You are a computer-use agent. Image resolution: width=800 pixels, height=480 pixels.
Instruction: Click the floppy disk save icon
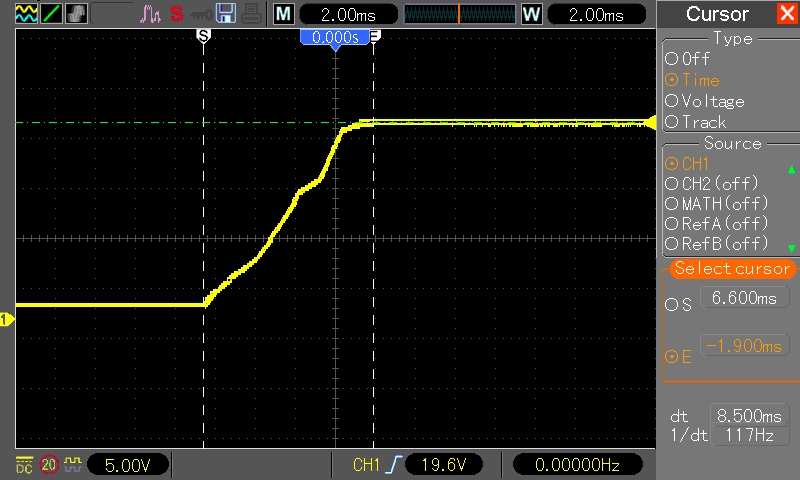tap(226, 14)
